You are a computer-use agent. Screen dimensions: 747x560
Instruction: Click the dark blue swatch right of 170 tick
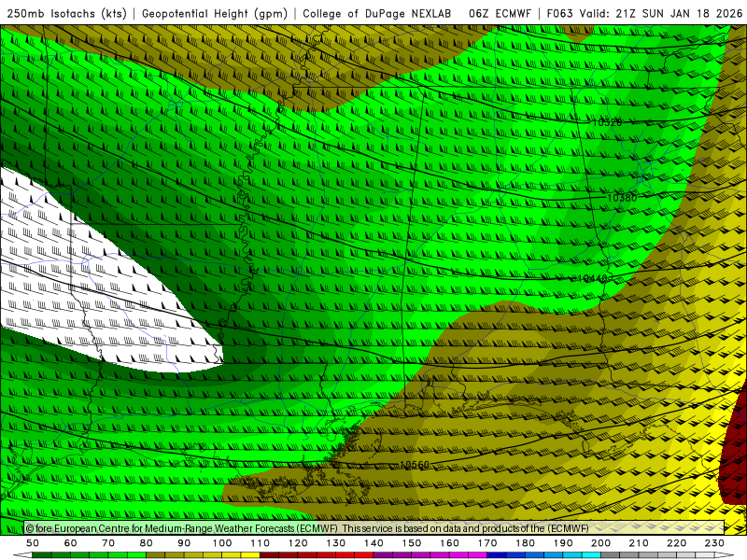(497, 555)
